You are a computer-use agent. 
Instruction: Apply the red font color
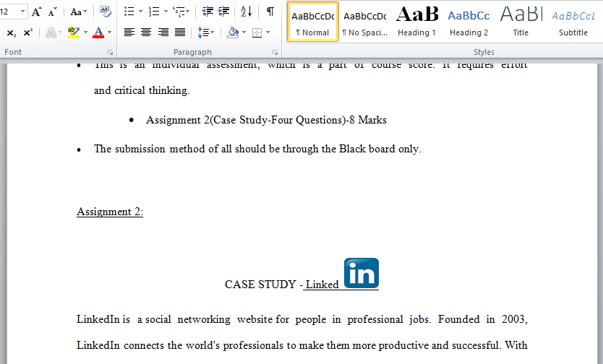[x=98, y=32]
